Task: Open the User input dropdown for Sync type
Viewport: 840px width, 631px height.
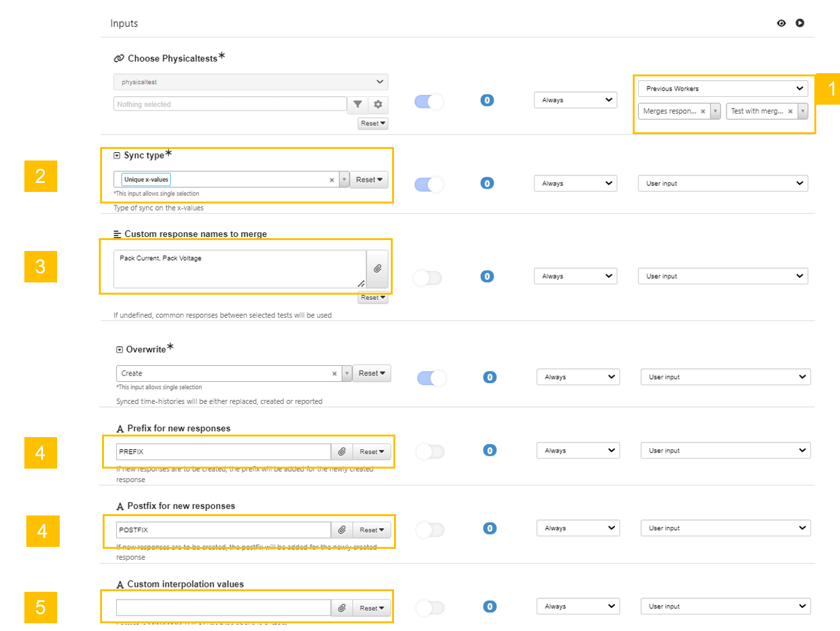Action: click(x=723, y=184)
